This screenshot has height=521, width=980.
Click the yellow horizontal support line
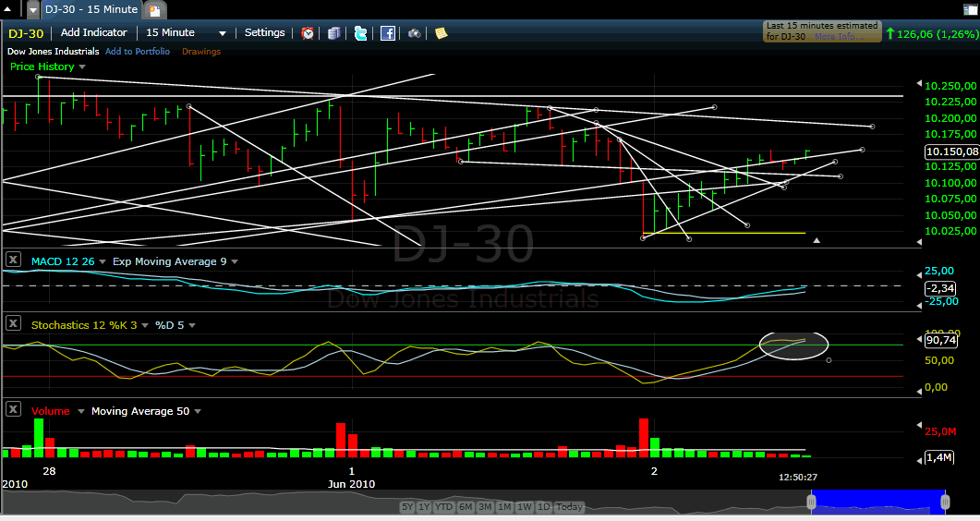click(724, 234)
